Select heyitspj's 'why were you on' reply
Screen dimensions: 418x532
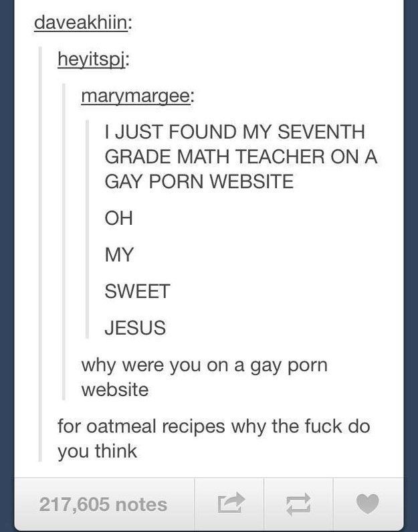point(205,377)
